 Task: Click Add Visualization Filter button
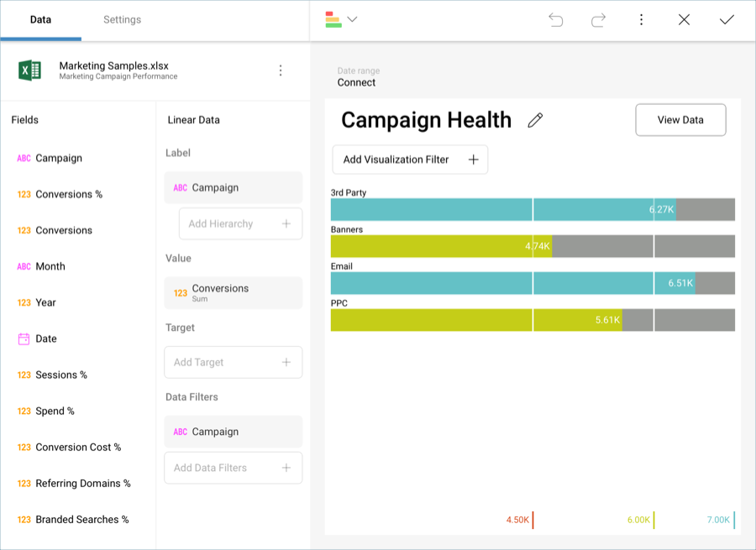coord(410,160)
